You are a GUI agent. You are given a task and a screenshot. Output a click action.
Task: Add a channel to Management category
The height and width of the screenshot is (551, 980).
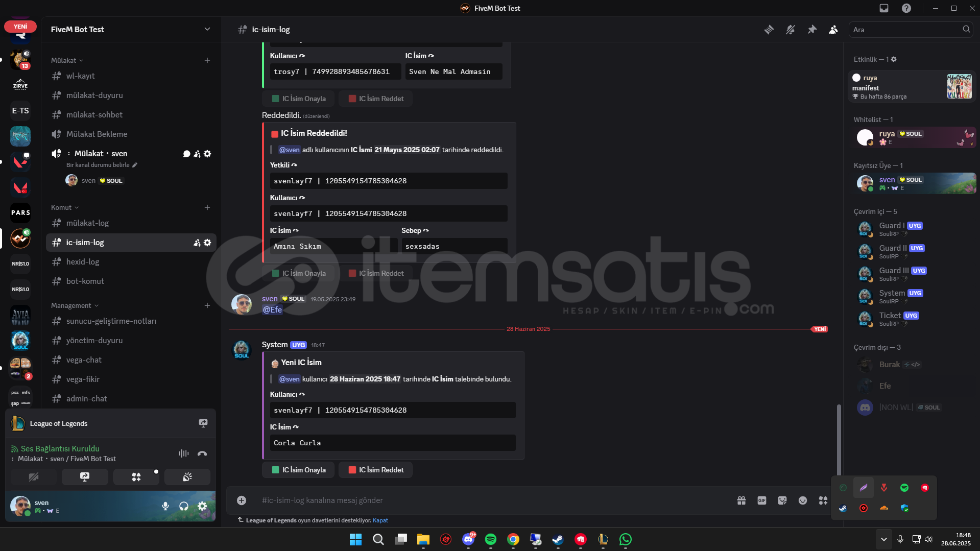[207, 305]
